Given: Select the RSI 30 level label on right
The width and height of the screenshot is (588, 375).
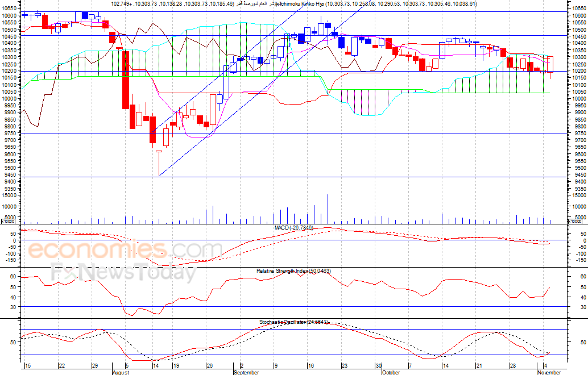Looking at the screenshot, I should coord(573,307).
